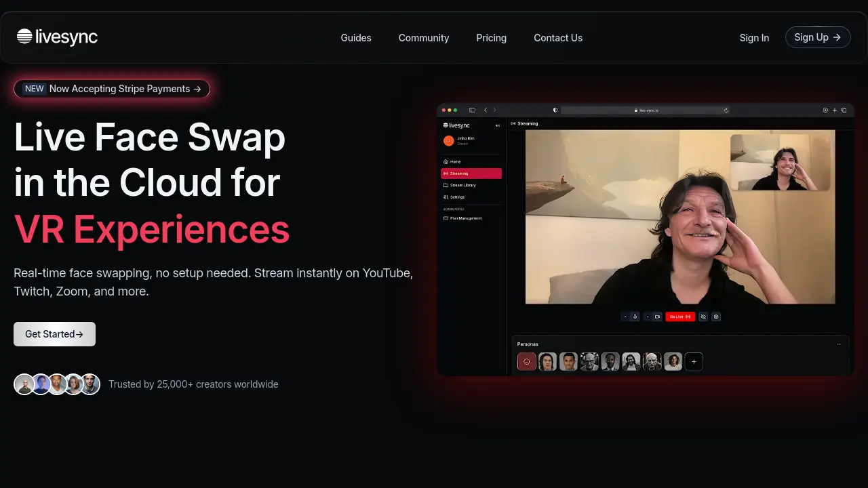Toggle the camera icon in stream controls
Viewport: 868px width, 488px height.
(657, 317)
